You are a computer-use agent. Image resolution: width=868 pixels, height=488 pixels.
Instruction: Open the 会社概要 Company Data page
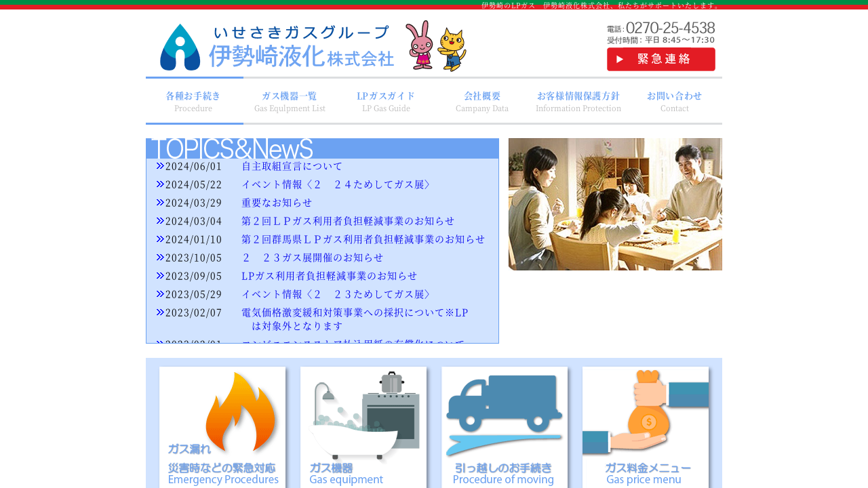click(x=482, y=101)
